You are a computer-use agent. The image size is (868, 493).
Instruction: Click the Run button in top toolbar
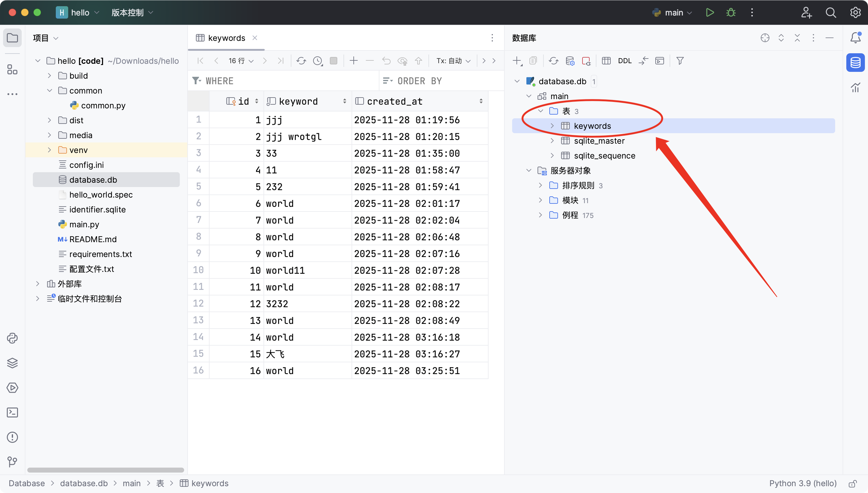709,12
